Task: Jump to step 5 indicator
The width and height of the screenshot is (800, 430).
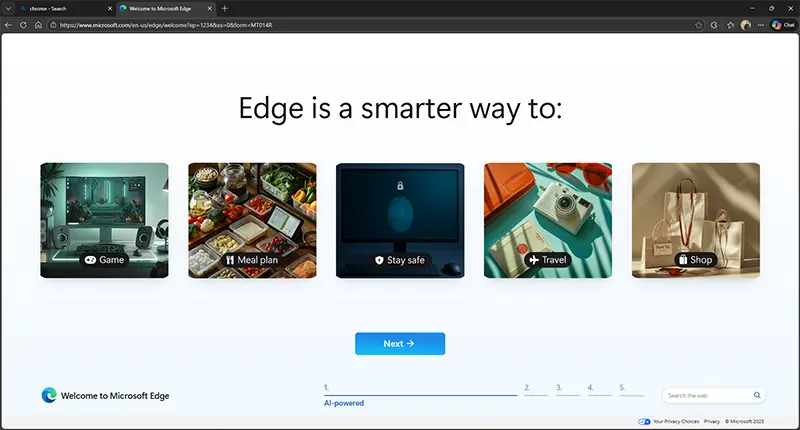Action: tap(632, 389)
